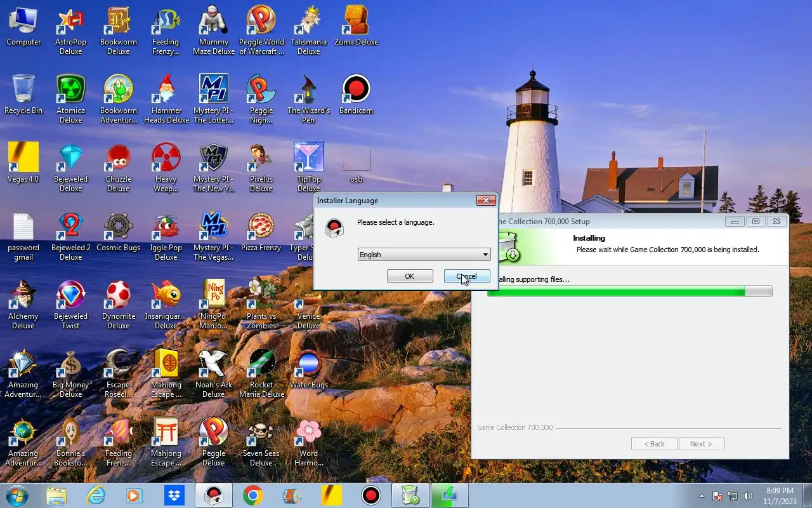This screenshot has width=812, height=508.
Task: Open the network tray icon
Action: click(x=733, y=496)
